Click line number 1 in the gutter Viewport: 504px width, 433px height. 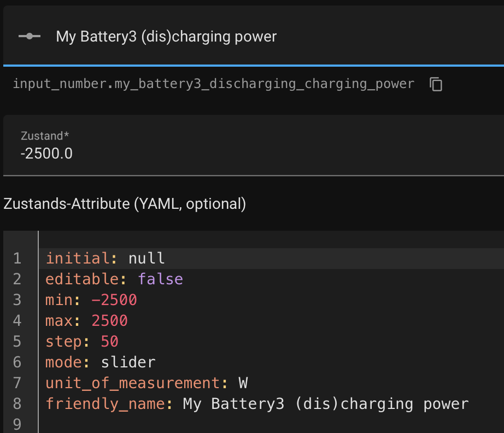[16, 258]
